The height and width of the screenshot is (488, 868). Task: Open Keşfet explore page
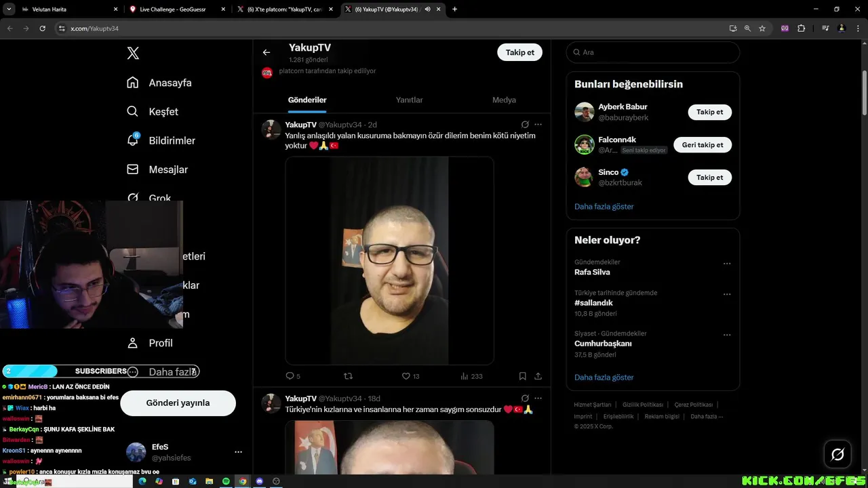click(x=153, y=111)
